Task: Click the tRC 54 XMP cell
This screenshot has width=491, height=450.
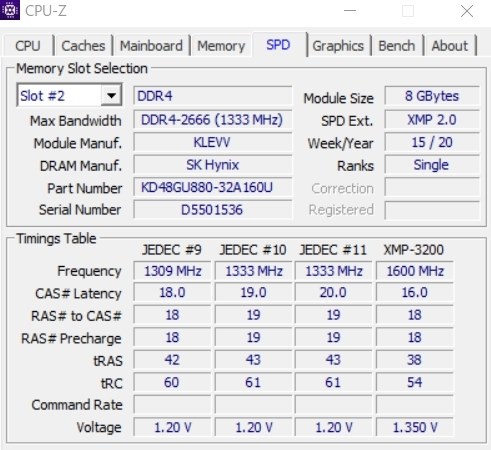Action: pyautogui.click(x=415, y=382)
